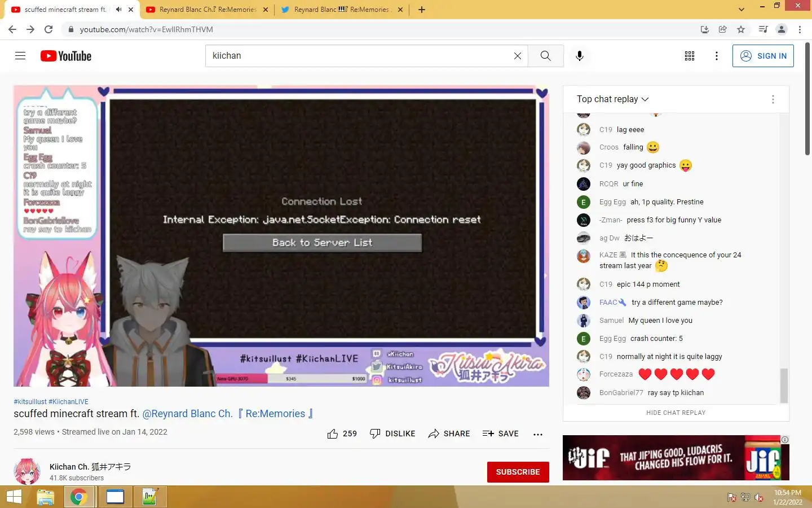Click HIDE CHAT REPLAY
Image resolution: width=812 pixels, height=508 pixels.
coord(676,413)
